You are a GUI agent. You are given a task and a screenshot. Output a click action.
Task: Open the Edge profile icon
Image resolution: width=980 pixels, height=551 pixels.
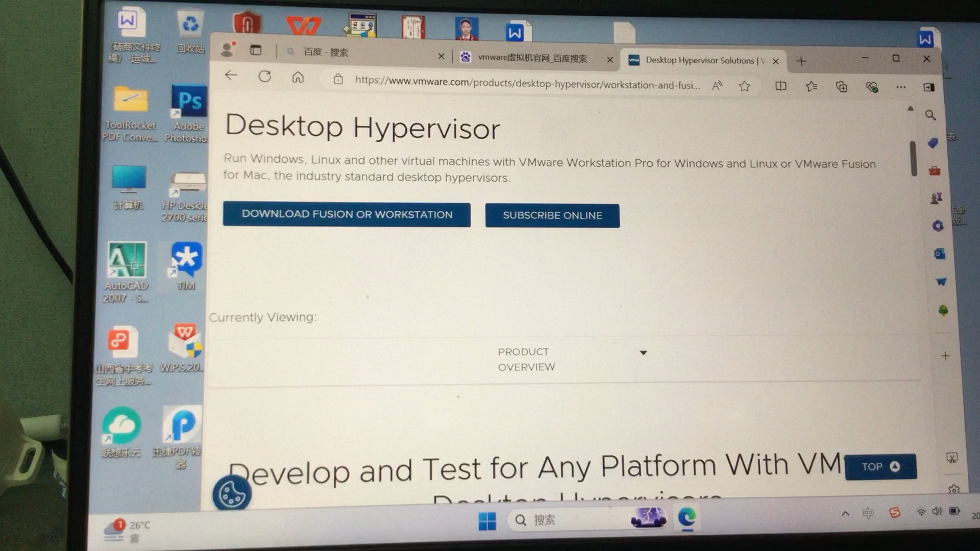tap(228, 49)
